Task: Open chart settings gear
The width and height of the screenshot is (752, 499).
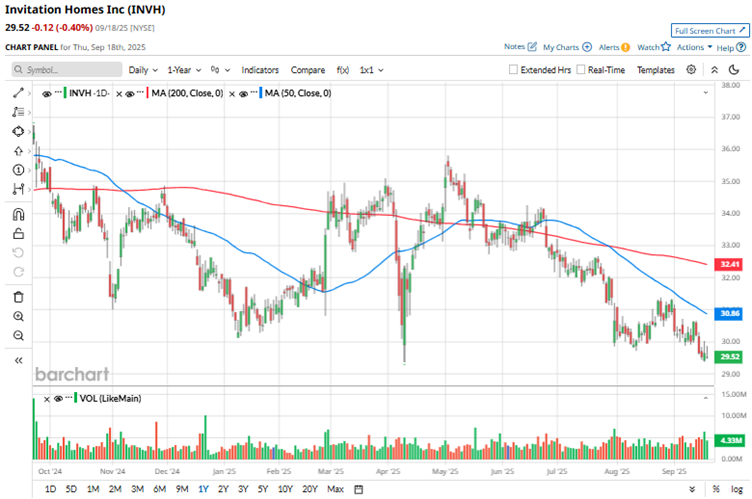Action: pyautogui.click(x=691, y=70)
